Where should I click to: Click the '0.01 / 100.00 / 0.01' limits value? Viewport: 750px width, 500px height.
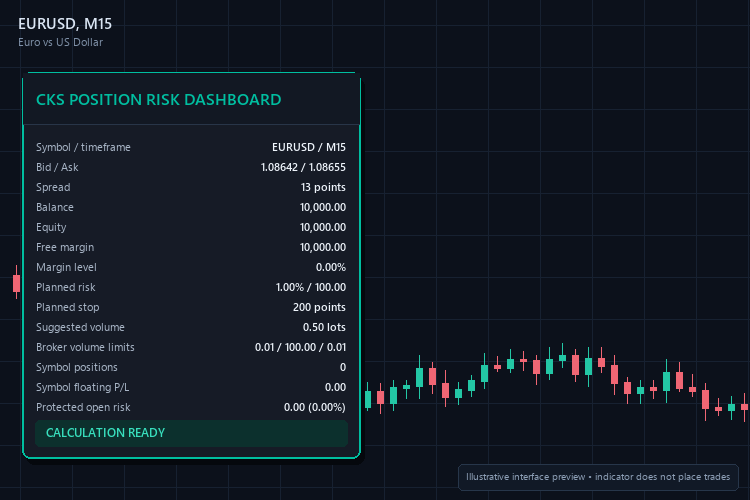point(300,347)
